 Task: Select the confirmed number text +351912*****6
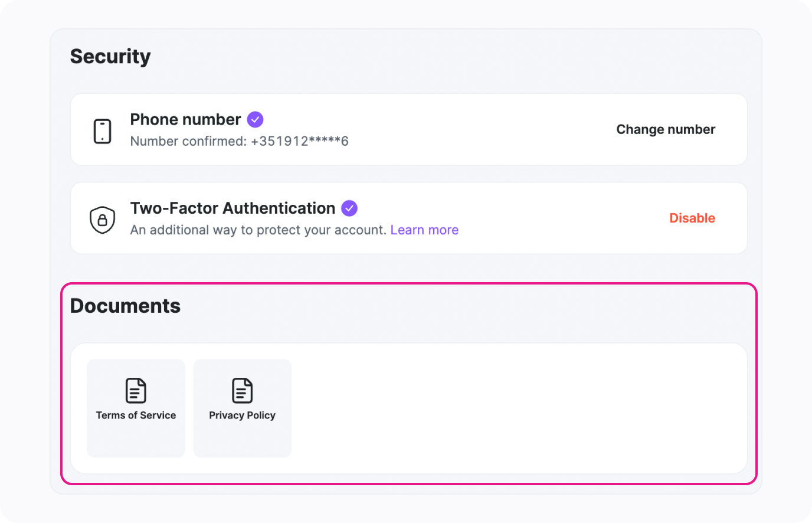coord(299,142)
